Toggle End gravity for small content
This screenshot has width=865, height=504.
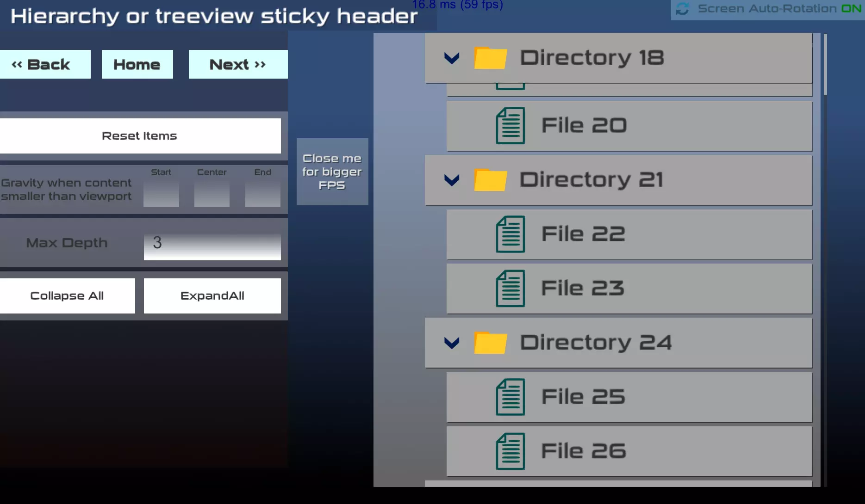tap(262, 193)
